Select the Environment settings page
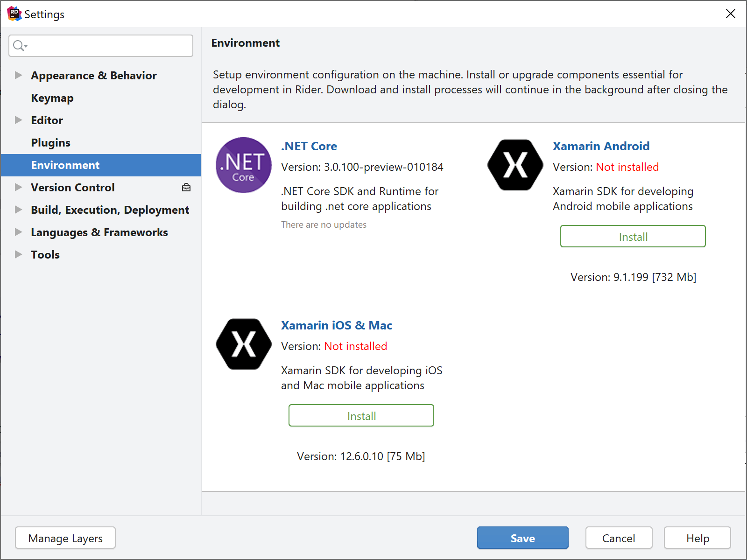747x560 pixels. click(101, 165)
